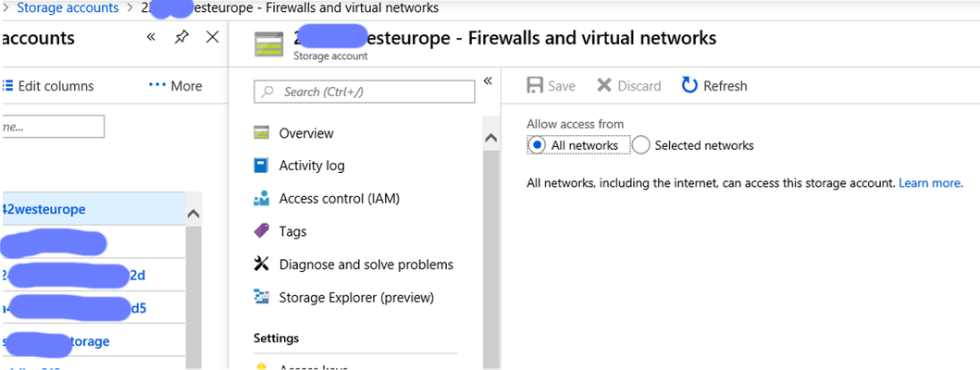Viewport: 980px width, 370px height.
Task: Open Activity log icon in sidebar
Action: pos(261,166)
